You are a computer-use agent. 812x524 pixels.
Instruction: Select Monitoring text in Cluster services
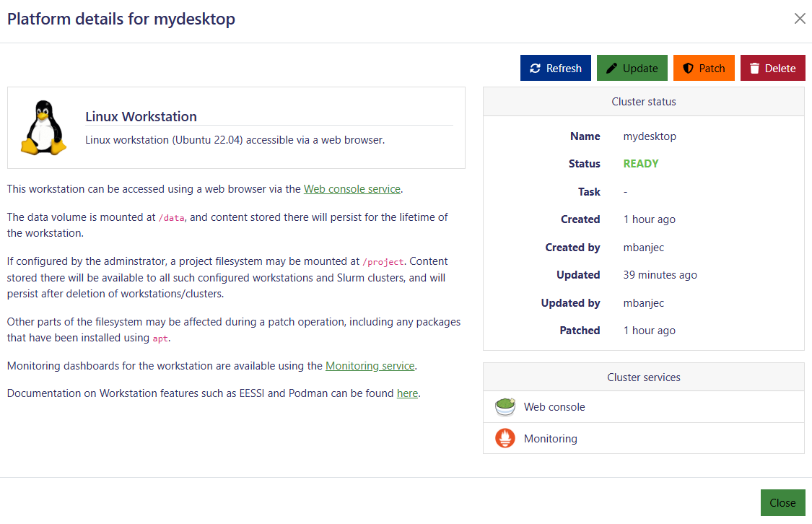pos(550,438)
